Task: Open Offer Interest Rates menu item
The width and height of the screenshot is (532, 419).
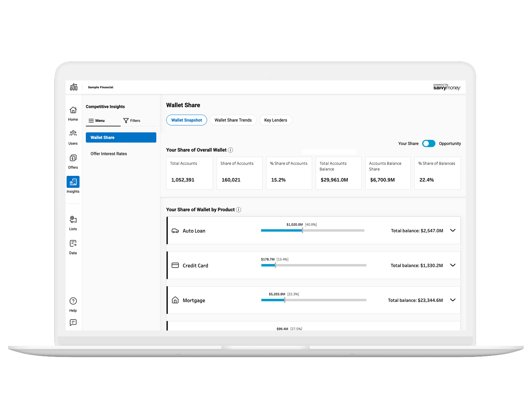Action: tap(109, 154)
